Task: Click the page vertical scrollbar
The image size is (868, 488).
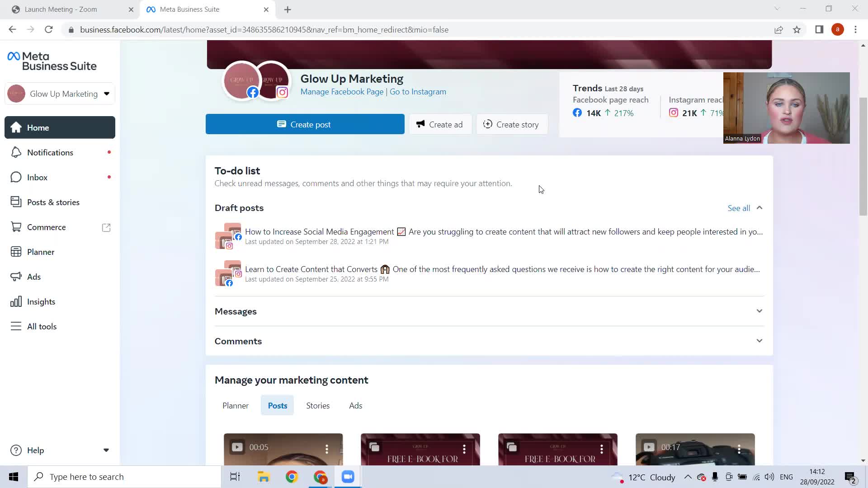Action: tap(863, 156)
